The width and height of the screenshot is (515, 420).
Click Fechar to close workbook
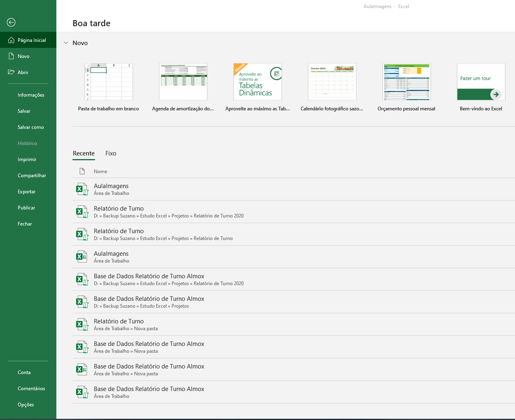28,224
